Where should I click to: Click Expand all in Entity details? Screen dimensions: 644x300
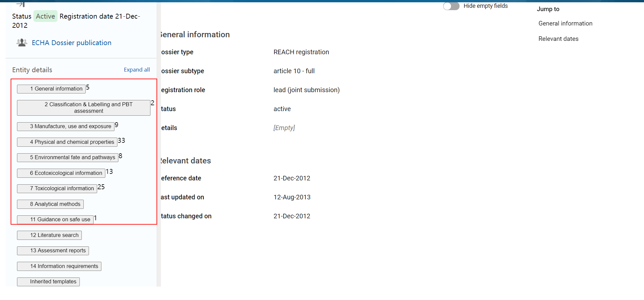coord(137,70)
